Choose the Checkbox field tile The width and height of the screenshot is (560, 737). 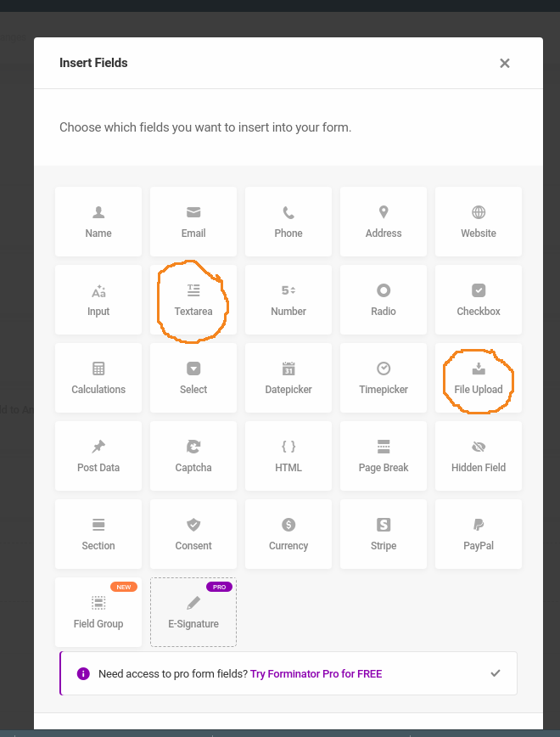click(479, 300)
